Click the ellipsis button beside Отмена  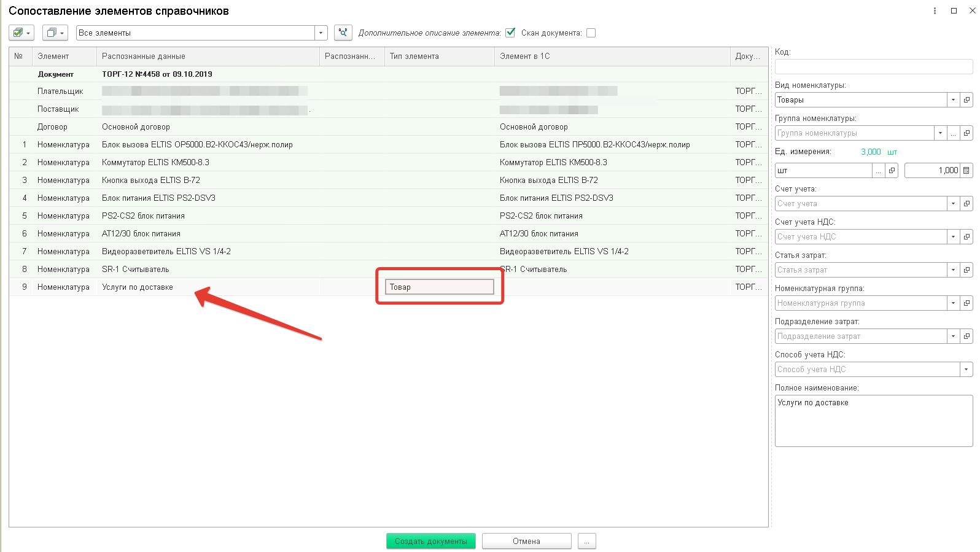[587, 541]
